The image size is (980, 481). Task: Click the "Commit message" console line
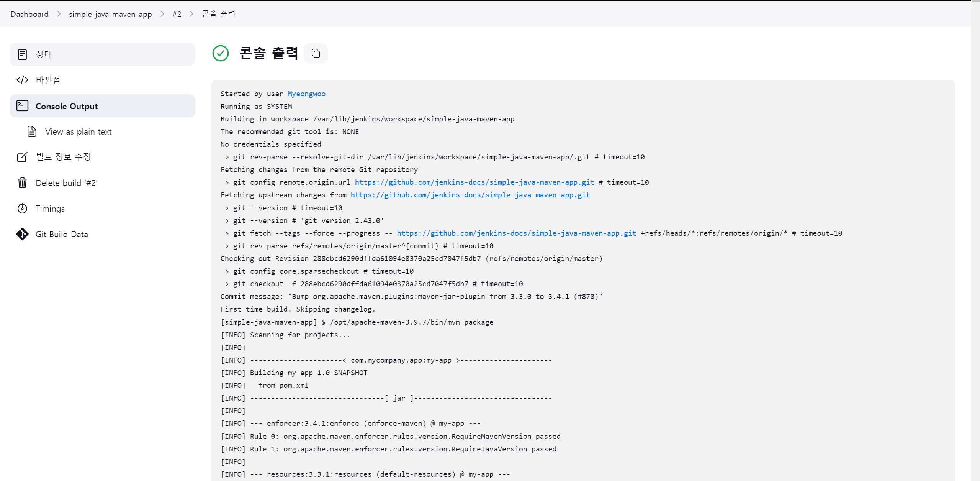click(411, 297)
